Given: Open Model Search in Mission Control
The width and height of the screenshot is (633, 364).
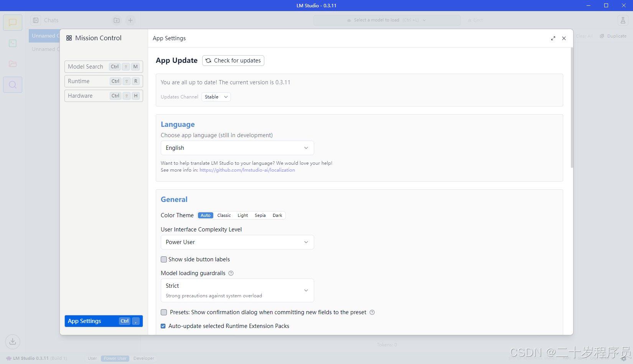Looking at the screenshot, I should coord(104,67).
